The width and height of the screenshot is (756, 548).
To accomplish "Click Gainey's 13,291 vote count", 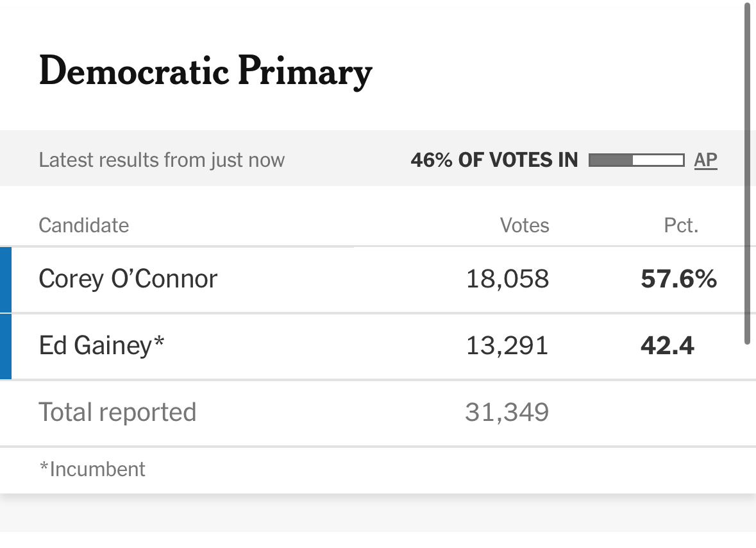I will (x=507, y=346).
